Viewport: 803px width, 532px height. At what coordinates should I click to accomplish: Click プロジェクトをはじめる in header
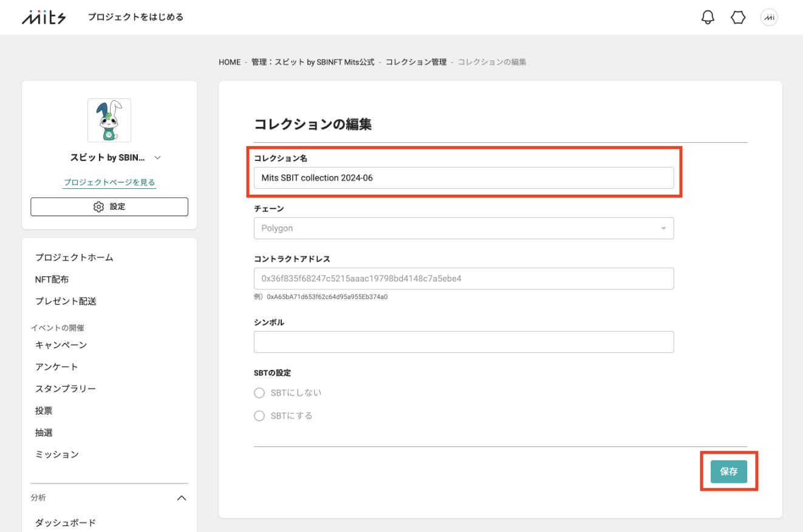135,17
